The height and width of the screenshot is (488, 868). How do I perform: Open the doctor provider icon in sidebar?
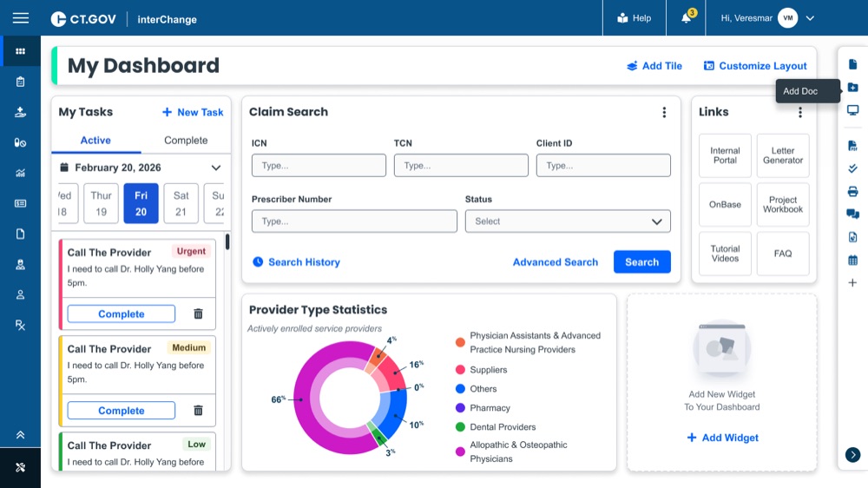[21, 264]
